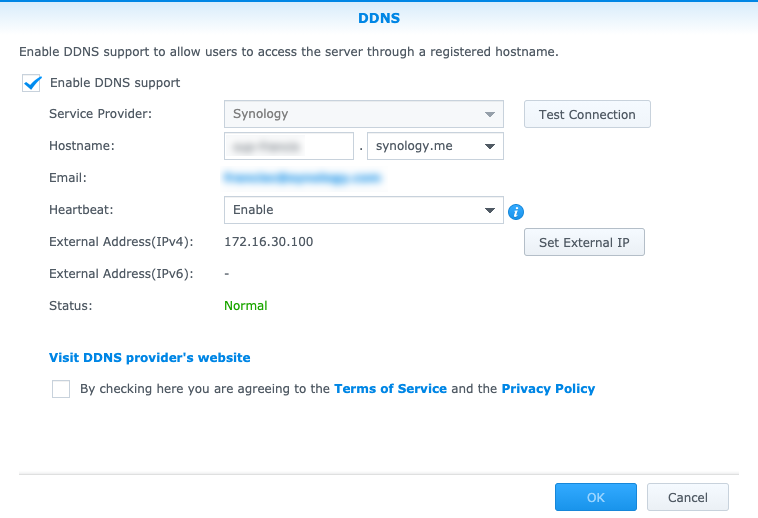Viewport: 758px width, 518px height.
Task: Open the Privacy Policy link
Action: click(548, 389)
